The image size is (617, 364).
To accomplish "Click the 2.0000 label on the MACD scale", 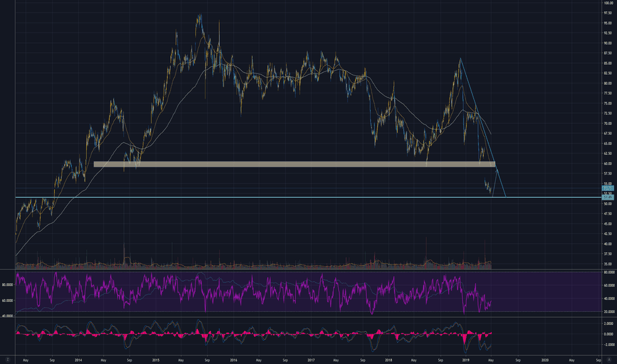I will pos(608,324).
